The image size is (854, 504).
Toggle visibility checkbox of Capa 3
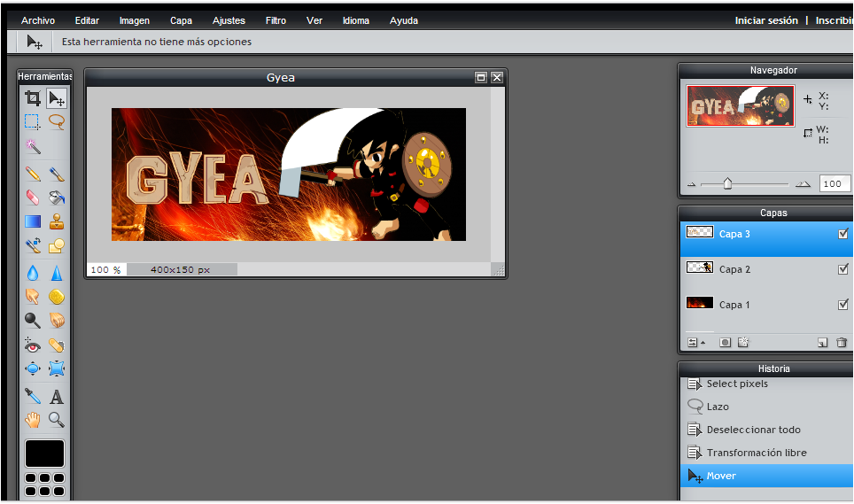(x=843, y=234)
